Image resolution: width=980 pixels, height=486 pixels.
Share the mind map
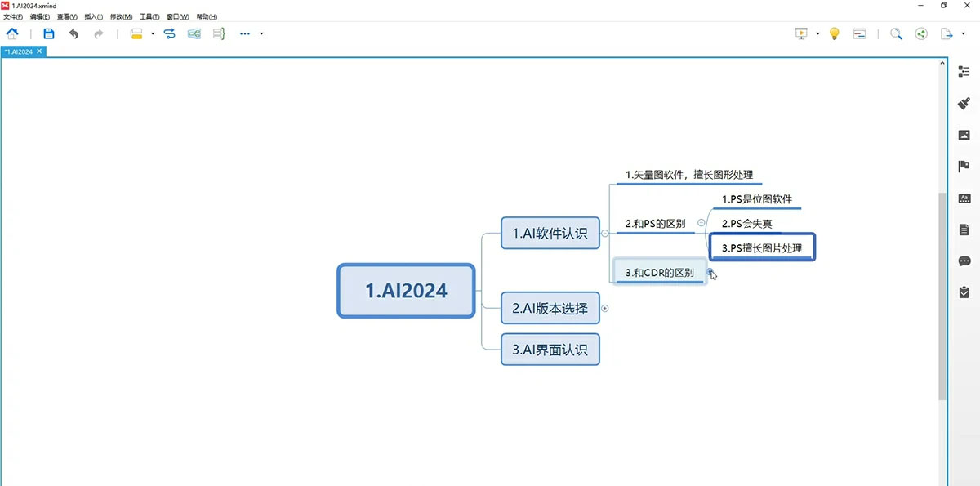(x=921, y=33)
